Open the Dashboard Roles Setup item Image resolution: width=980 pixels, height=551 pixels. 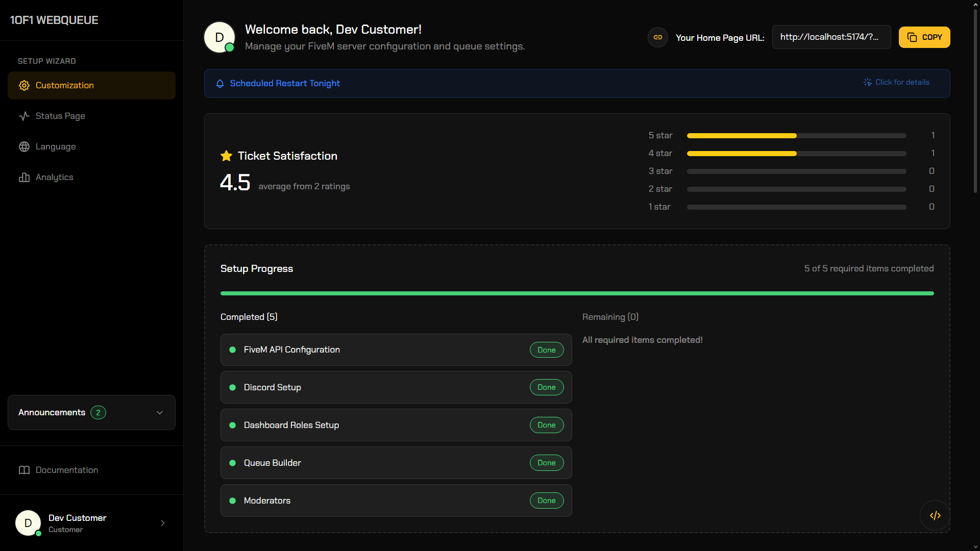[x=396, y=425]
